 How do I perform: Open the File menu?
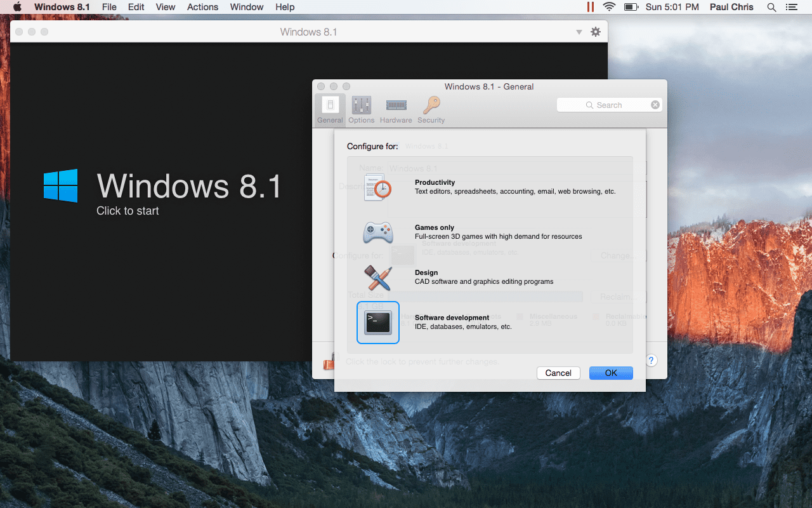[x=109, y=7]
